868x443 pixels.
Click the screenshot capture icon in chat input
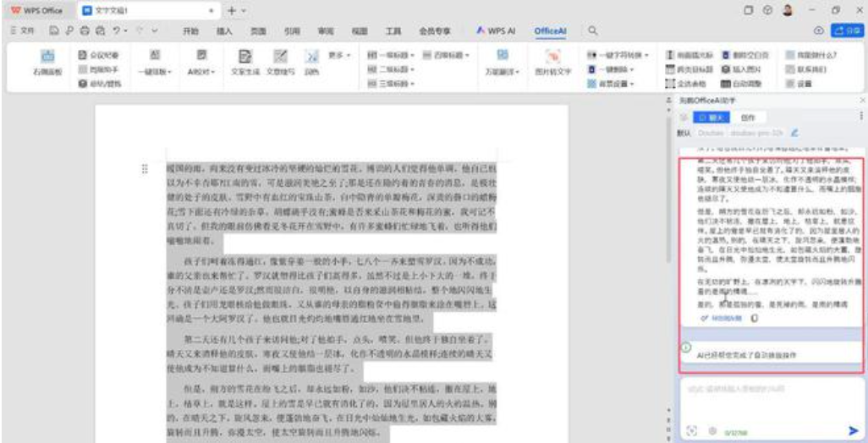click(691, 431)
